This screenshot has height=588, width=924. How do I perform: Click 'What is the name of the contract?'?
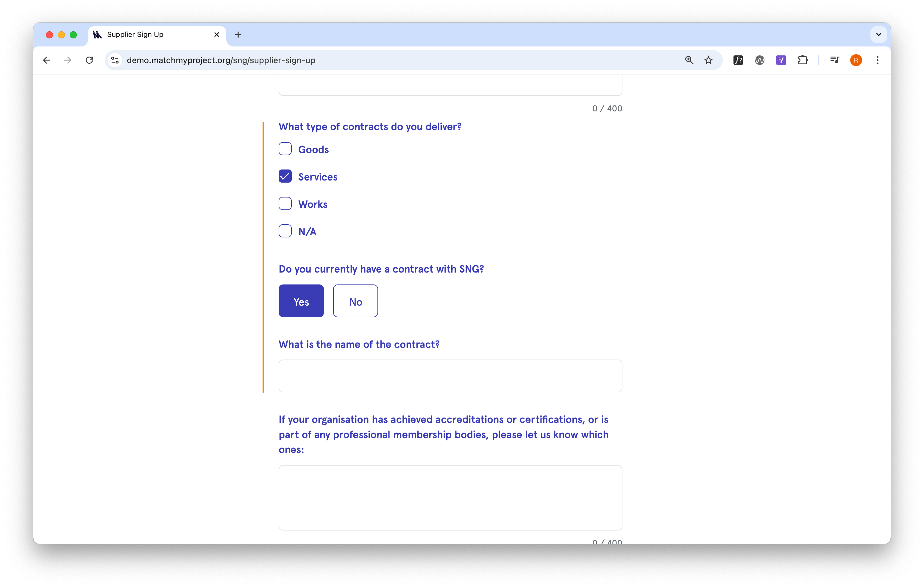point(359,345)
